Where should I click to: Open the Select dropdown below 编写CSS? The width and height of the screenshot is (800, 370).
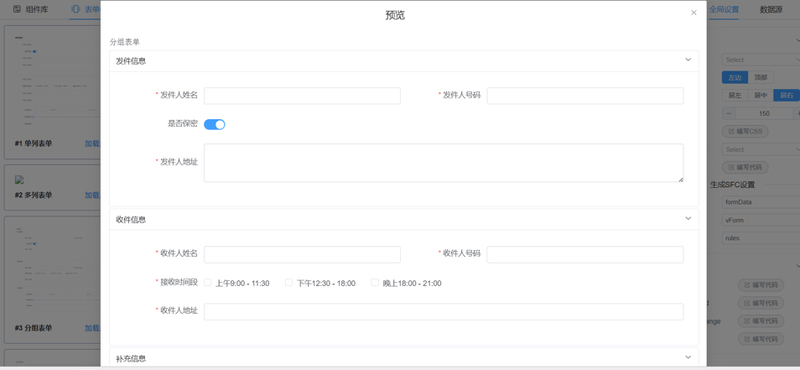[x=761, y=150]
